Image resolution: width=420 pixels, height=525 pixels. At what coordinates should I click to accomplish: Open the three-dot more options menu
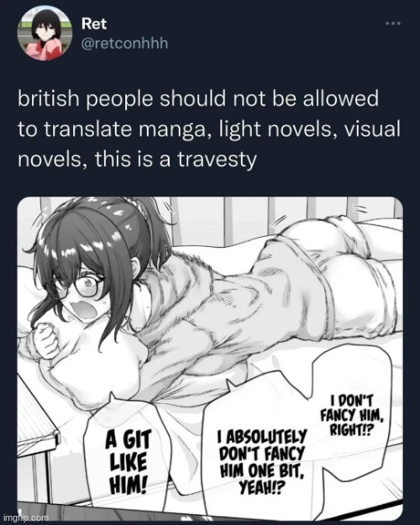[392, 24]
